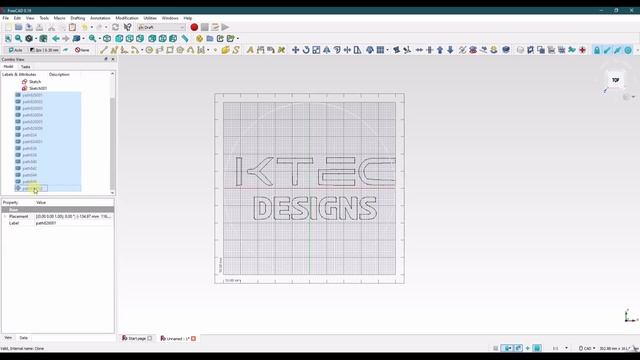Click the Label property value field

click(x=73, y=223)
